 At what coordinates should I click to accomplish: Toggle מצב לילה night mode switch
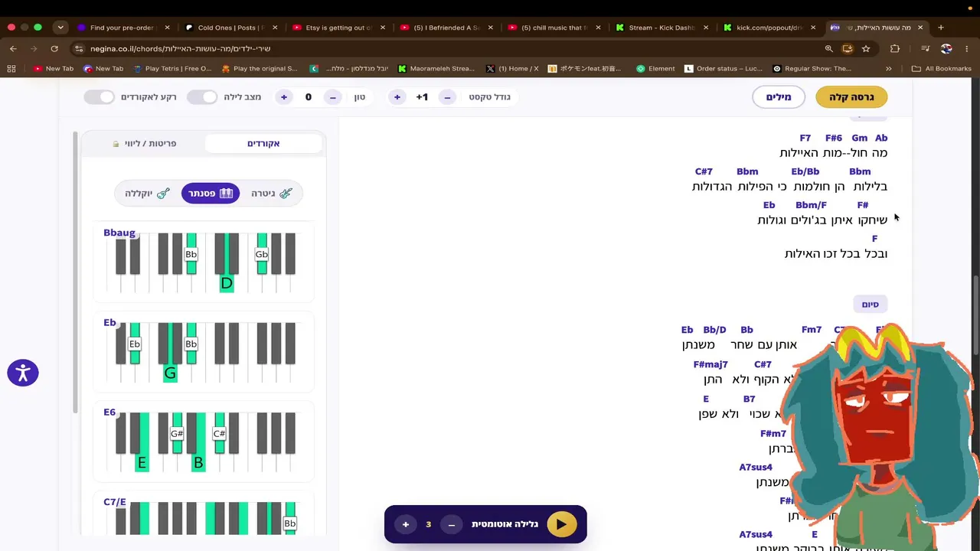pos(202,97)
